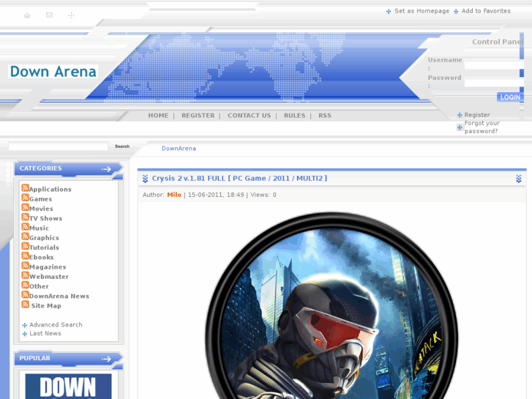Click the LOGIN button
Image resolution: width=532 pixels, height=399 pixels.
[x=510, y=97]
